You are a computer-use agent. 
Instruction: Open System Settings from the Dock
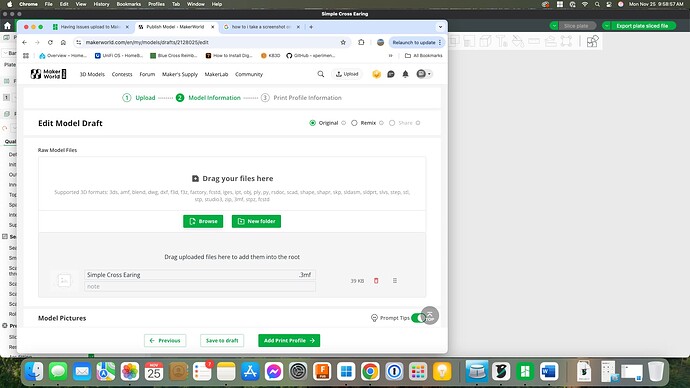[298, 372]
